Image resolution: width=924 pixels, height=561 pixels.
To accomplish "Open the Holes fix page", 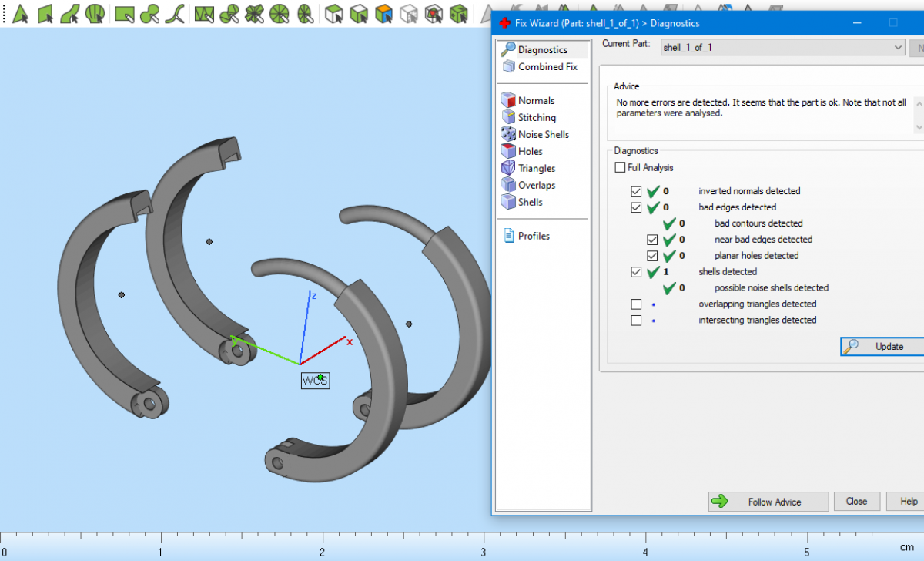I will 530,151.
